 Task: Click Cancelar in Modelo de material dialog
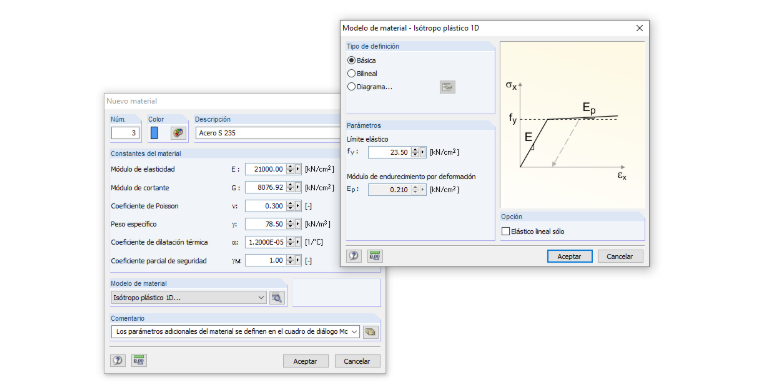[620, 257]
